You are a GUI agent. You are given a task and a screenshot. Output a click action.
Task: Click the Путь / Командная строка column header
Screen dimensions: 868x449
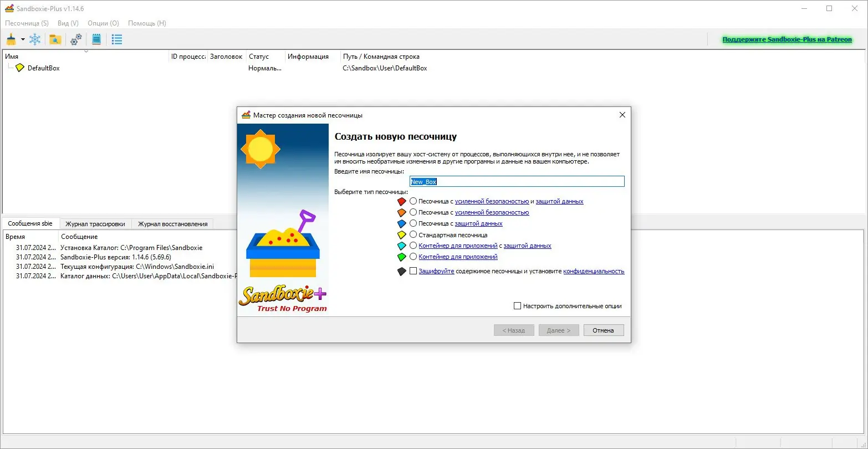pos(381,57)
